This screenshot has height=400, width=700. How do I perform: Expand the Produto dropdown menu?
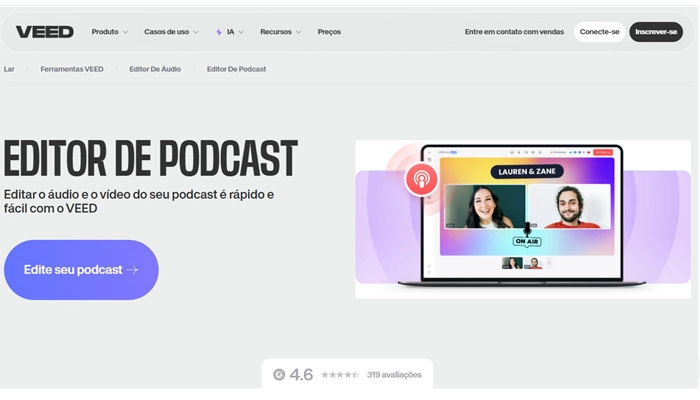(x=110, y=32)
